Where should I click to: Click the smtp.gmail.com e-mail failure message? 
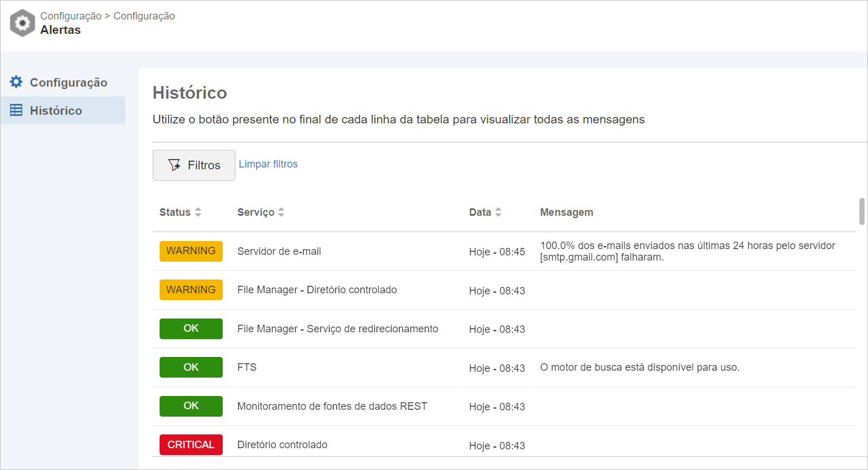pyautogui.click(x=688, y=251)
